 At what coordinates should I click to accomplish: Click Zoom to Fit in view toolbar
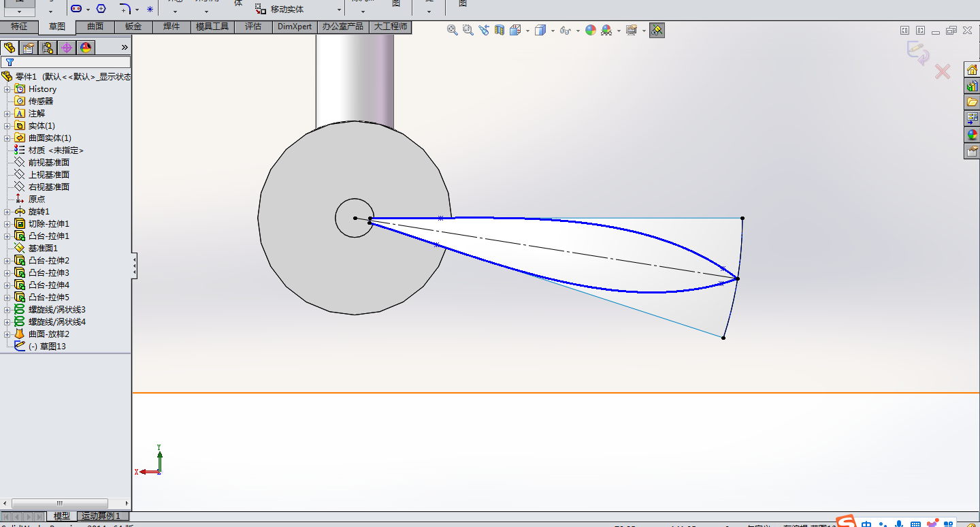pyautogui.click(x=452, y=30)
